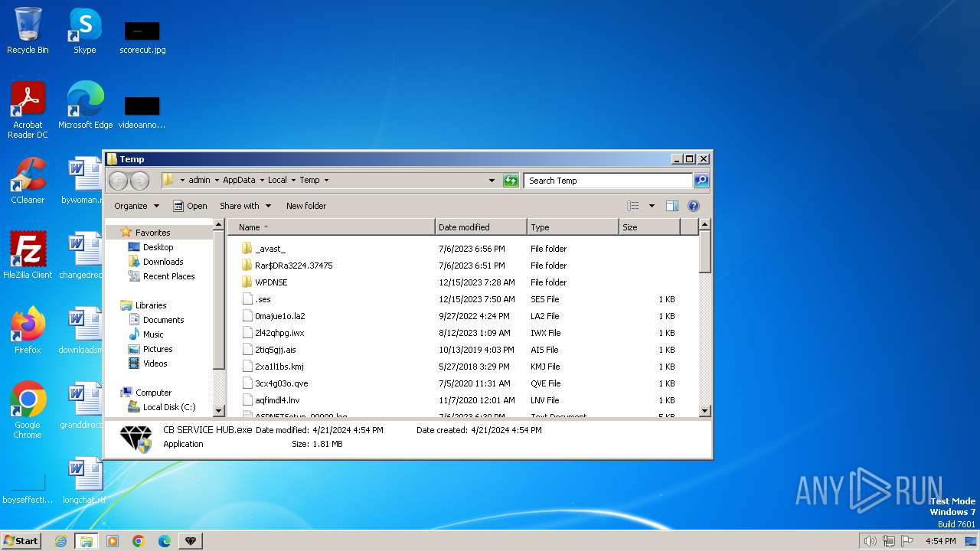Image resolution: width=980 pixels, height=551 pixels.
Task: Select Local Disk (C:) in the sidebar
Action: (168, 407)
